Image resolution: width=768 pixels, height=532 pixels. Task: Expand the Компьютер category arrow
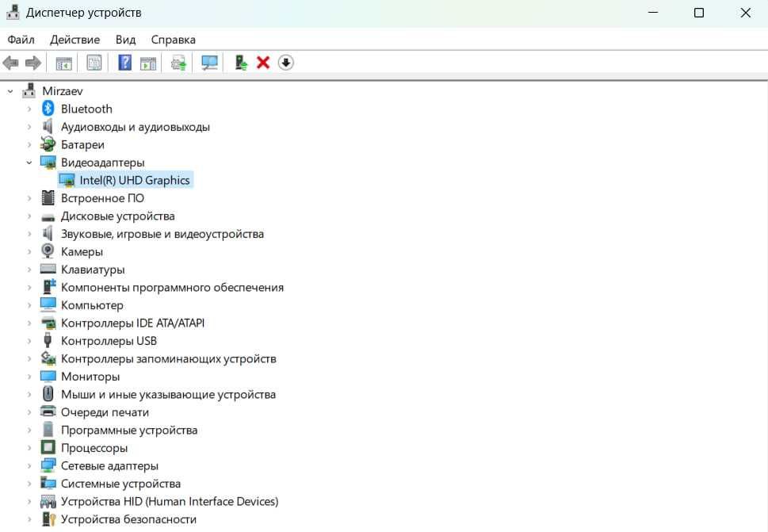click(x=29, y=305)
